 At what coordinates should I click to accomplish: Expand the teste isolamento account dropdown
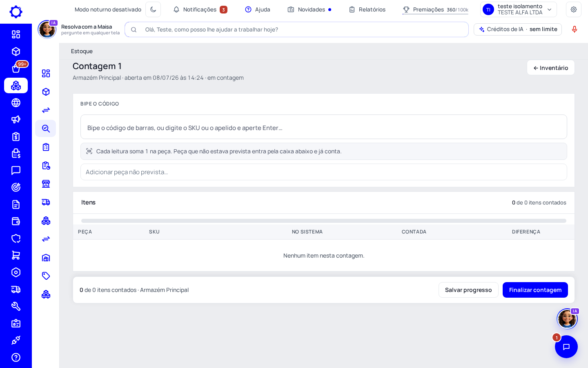pos(519,9)
